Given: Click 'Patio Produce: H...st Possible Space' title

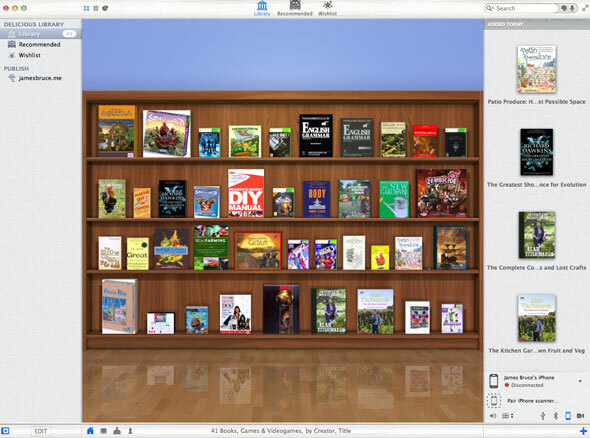Looking at the screenshot, I should [537, 102].
